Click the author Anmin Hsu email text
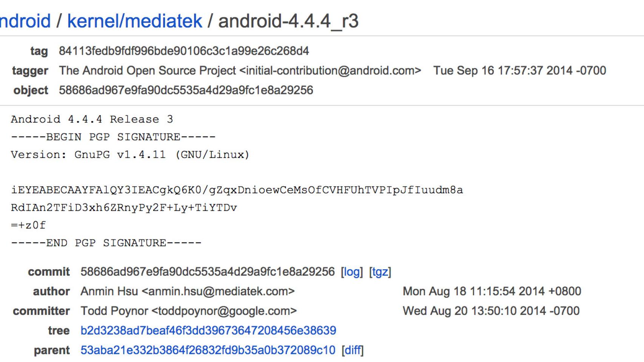Viewport: 644px width, 362px height. click(218, 291)
